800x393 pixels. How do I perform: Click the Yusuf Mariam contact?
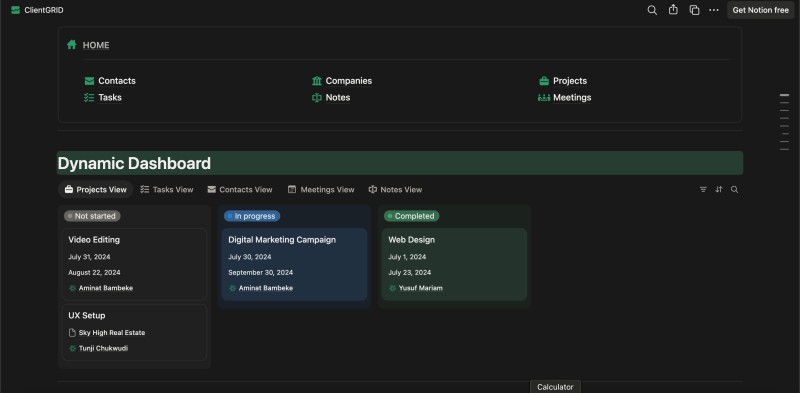[x=420, y=288]
